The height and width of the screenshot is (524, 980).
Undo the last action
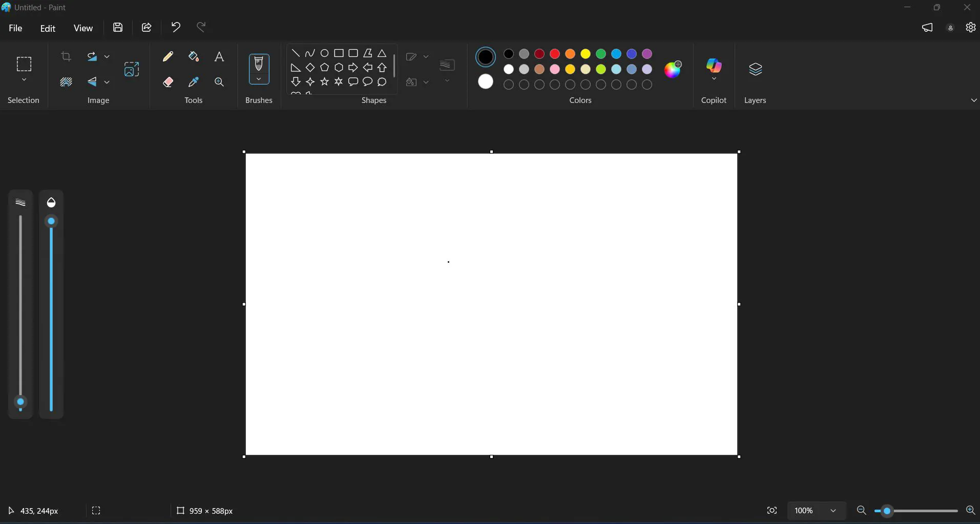(x=175, y=27)
